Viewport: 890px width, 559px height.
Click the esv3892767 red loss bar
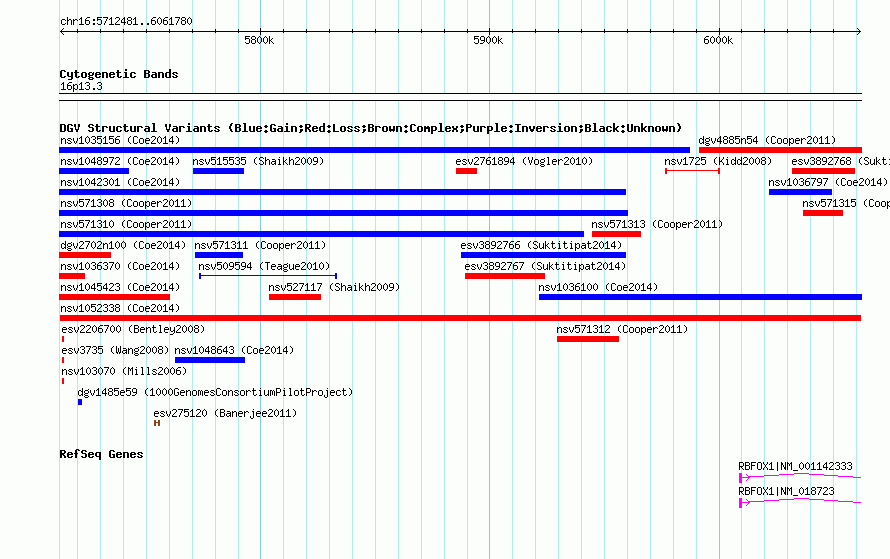(x=505, y=276)
